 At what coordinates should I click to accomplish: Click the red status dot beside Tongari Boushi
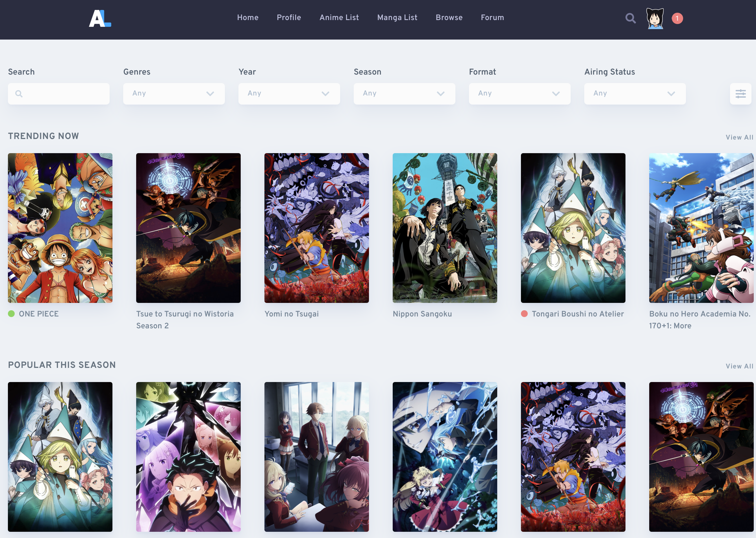pyautogui.click(x=524, y=313)
